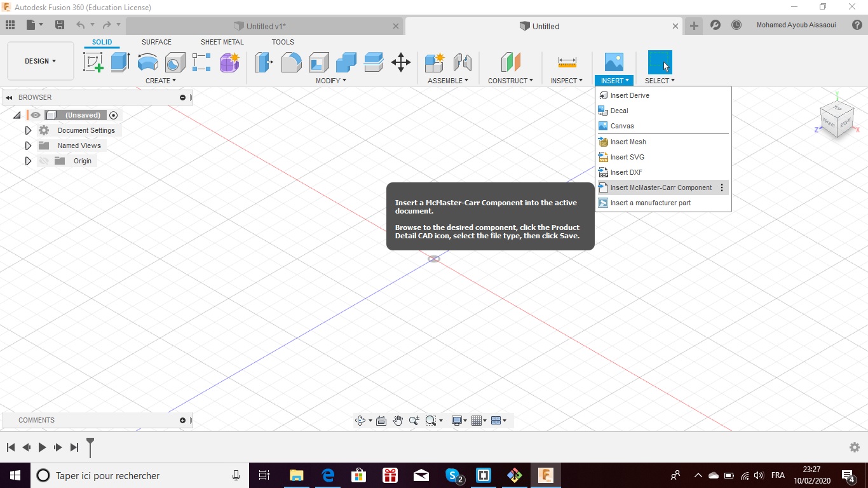Open the Job Status clock icon
This screenshot has height=488, width=868.
pyautogui.click(x=736, y=25)
